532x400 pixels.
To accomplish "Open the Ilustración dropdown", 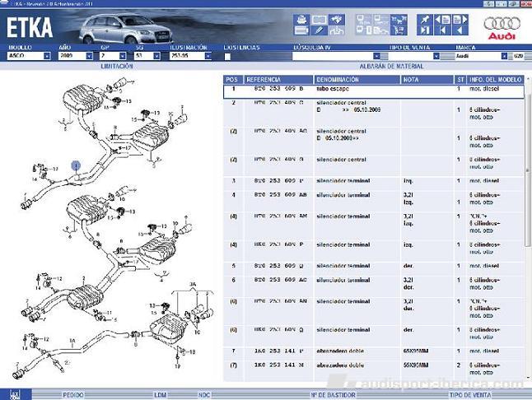I will [208, 56].
